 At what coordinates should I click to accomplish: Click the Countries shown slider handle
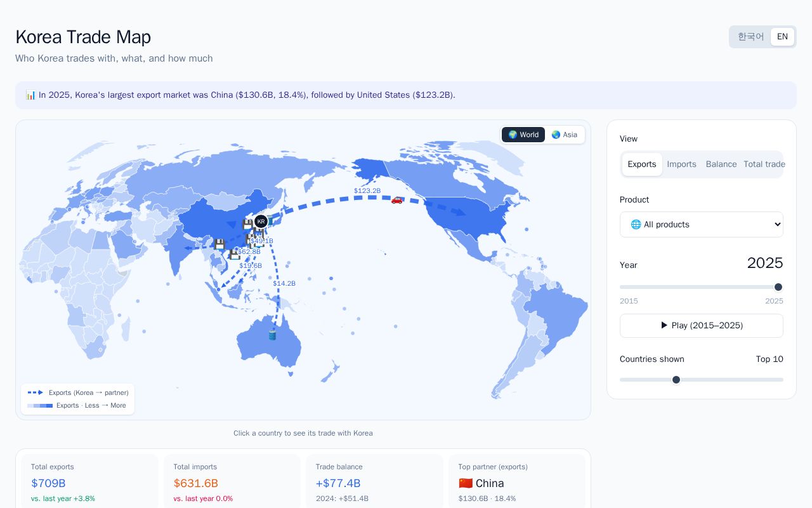tap(676, 380)
